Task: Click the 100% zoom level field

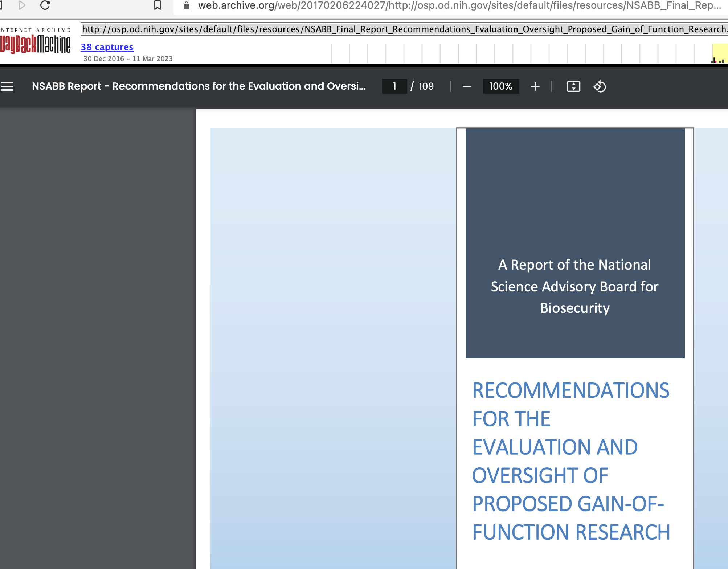Action: point(501,86)
